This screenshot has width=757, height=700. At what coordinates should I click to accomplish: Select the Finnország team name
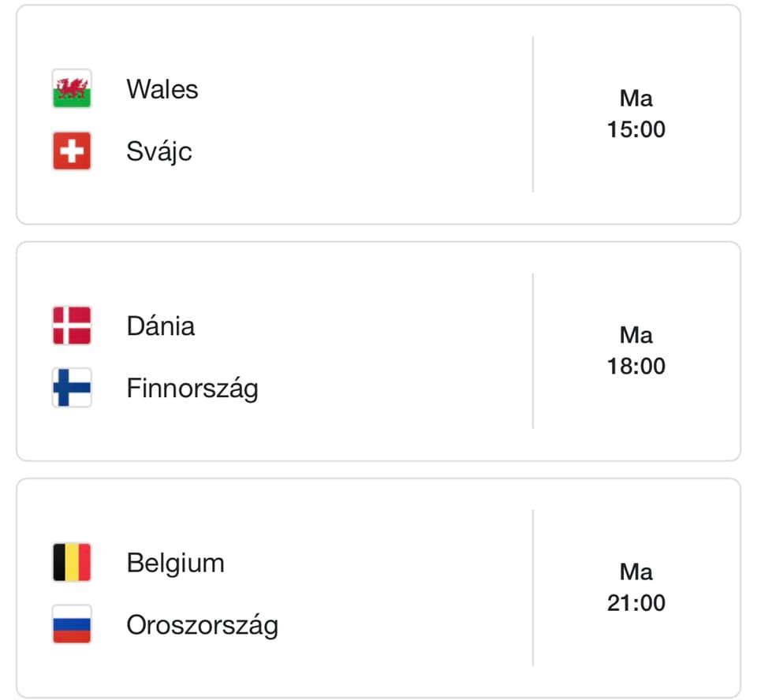(192, 389)
